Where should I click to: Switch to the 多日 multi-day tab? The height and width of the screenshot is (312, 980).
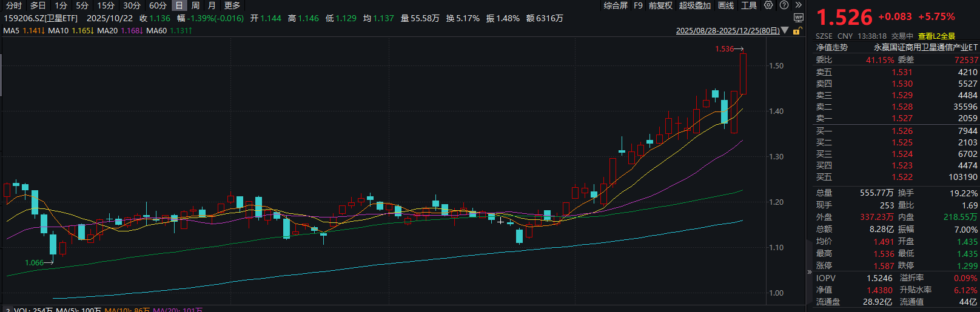click(38, 5)
